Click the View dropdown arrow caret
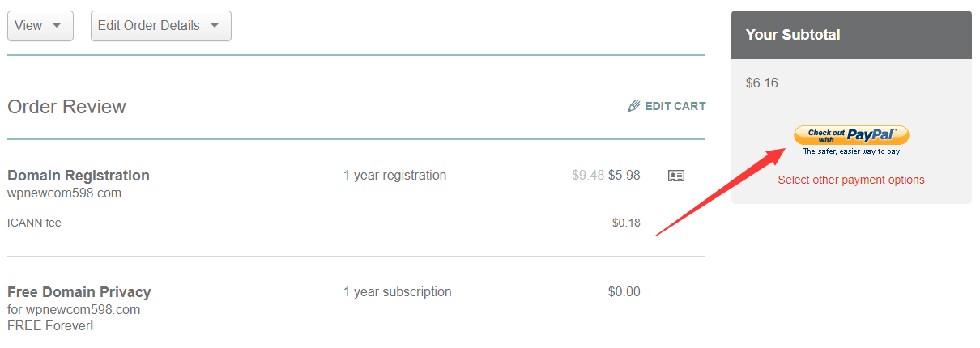The height and width of the screenshot is (348, 980). click(x=57, y=26)
